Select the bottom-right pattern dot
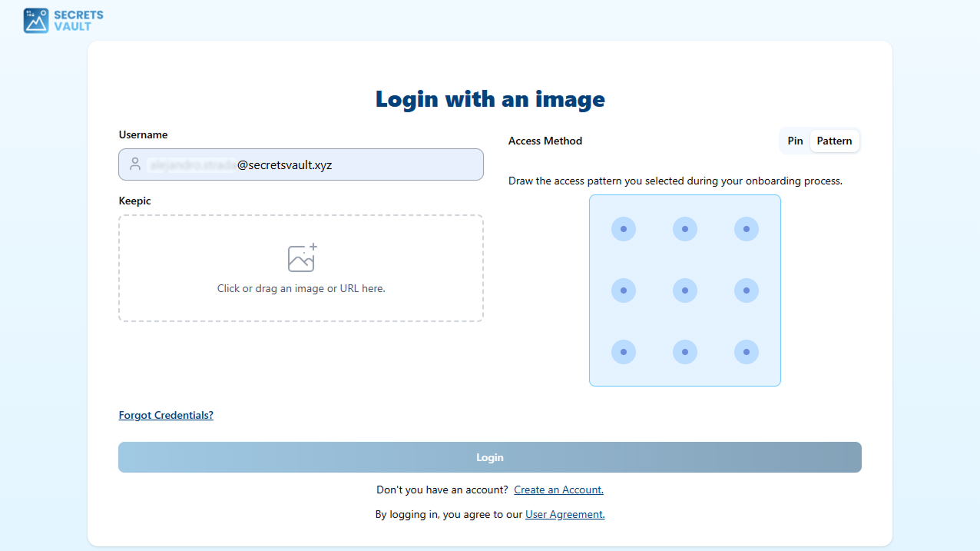The height and width of the screenshot is (551, 980). (x=747, y=352)
